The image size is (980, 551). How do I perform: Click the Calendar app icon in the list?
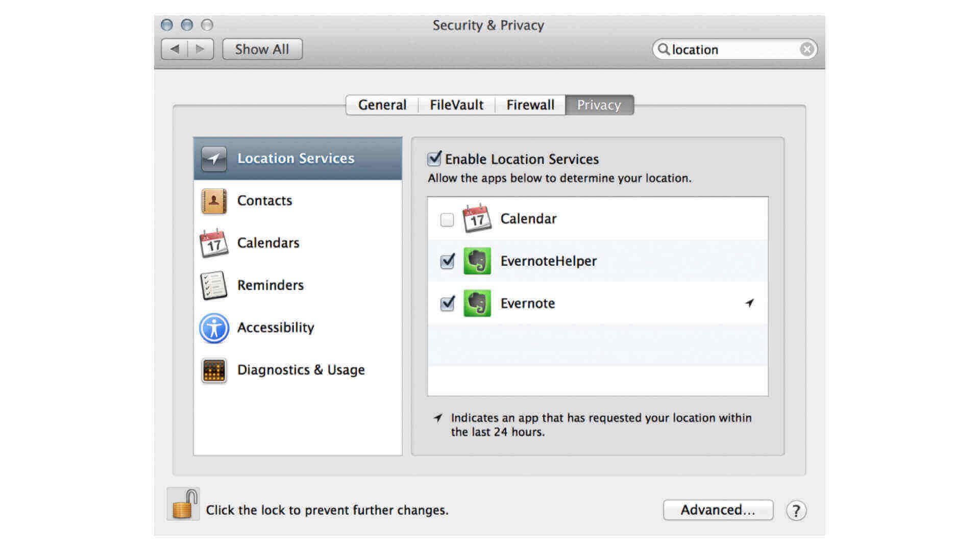coord(477,218)
